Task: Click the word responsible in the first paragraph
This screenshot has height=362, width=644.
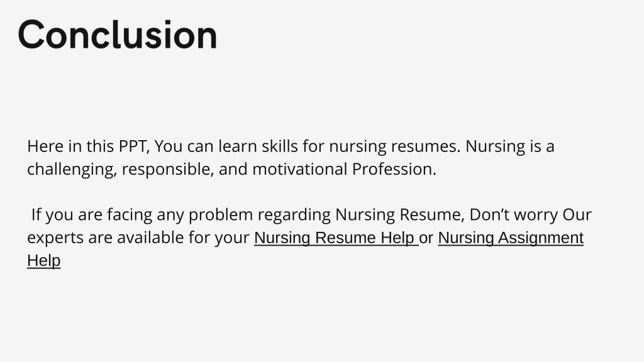Action: coord(167,170)
